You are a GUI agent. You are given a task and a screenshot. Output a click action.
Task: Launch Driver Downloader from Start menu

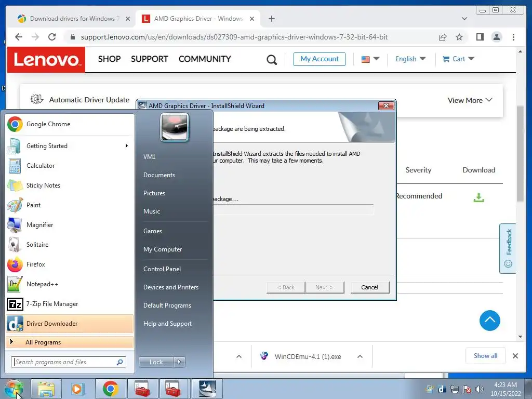(x=70, y=323)
